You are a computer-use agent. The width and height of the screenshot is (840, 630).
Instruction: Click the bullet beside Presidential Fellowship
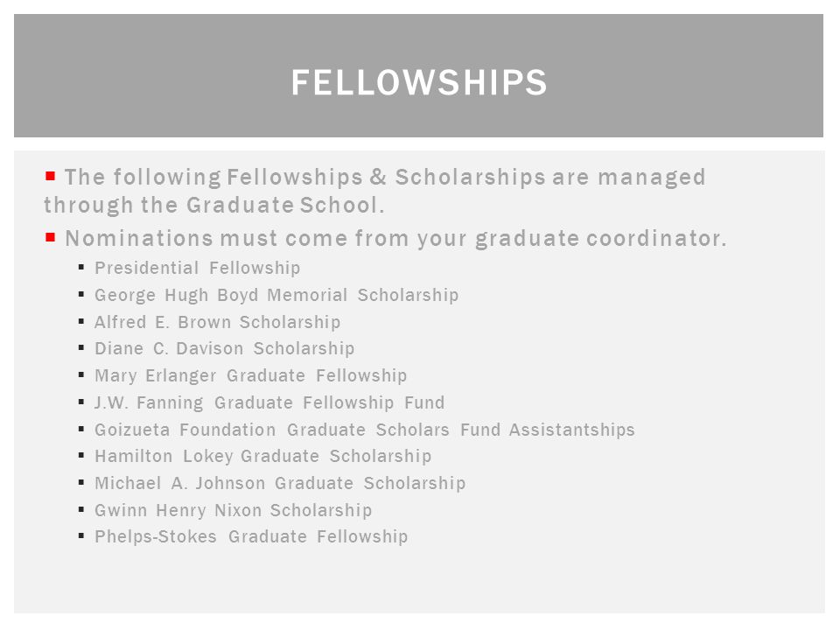pyautogui.click(x=81, y=267)
